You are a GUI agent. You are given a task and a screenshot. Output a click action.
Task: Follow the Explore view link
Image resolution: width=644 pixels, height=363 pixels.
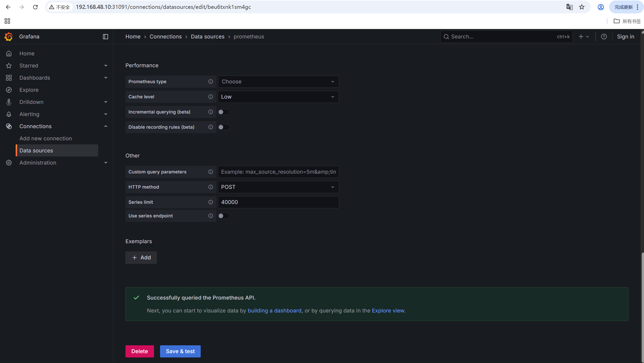[388, 311]
